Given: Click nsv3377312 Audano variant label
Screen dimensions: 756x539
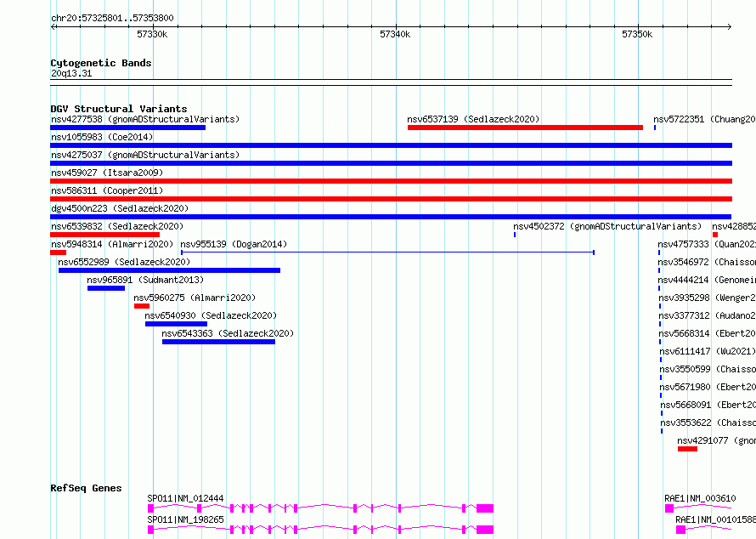Looking at the screenshot, I should pyautogui.click(x=708, y=315).
